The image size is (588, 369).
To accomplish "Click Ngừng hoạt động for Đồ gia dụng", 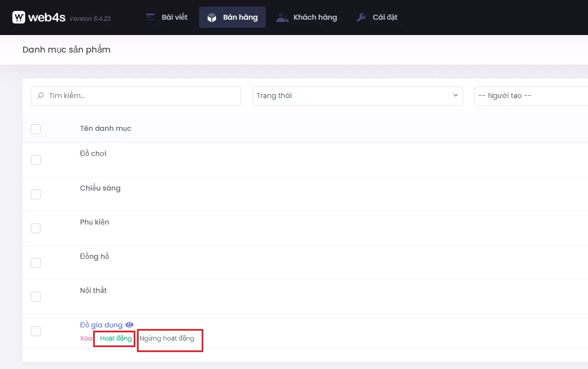I will point(167,338).
